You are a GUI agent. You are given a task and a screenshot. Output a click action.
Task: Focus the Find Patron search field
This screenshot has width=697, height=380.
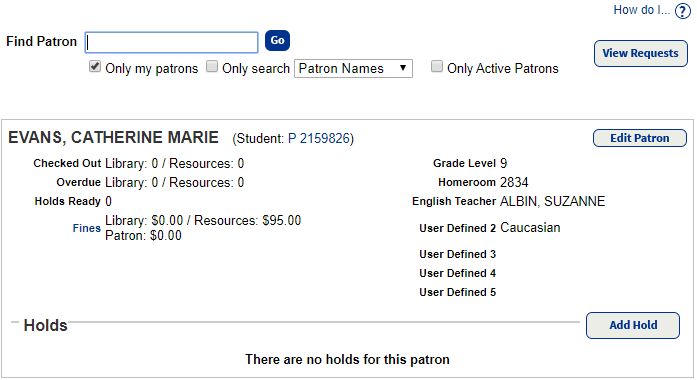pyautogui.click(x=172, y=43)
